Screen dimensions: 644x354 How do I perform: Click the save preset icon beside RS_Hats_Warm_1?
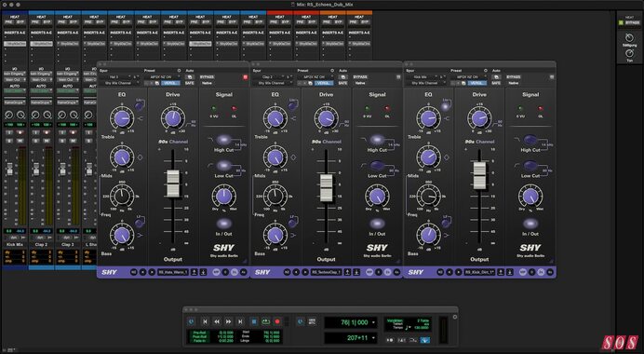195,272
